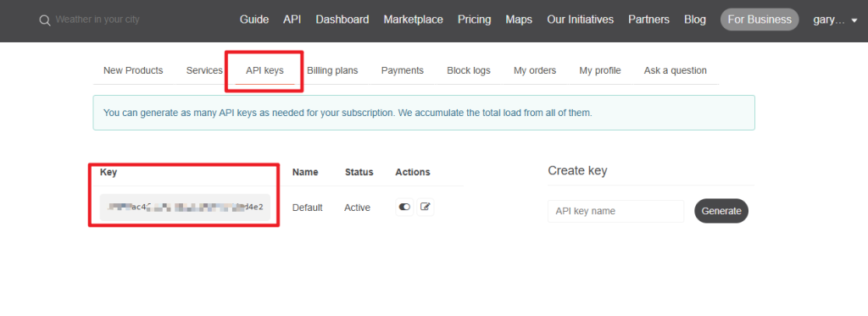Select the blurred API key value
This screenshot has height=316, width=868.
(x=185, y=208)
